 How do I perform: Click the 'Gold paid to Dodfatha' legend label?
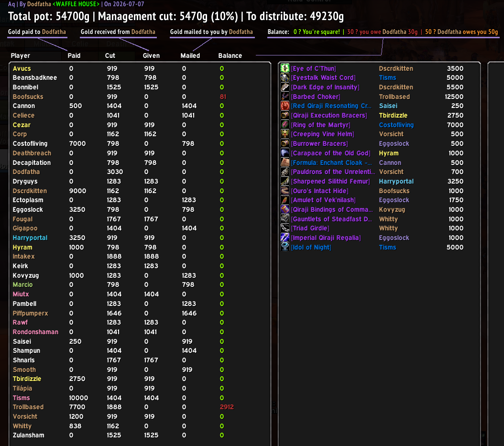[x=37, y=32]
